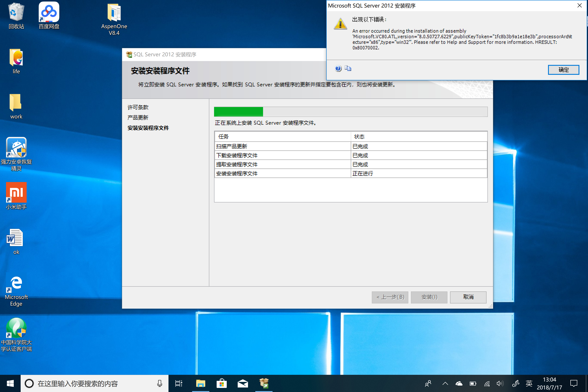Open the 小米助手 desktop shortcut
588x392 pixels.
click(16, 193)
